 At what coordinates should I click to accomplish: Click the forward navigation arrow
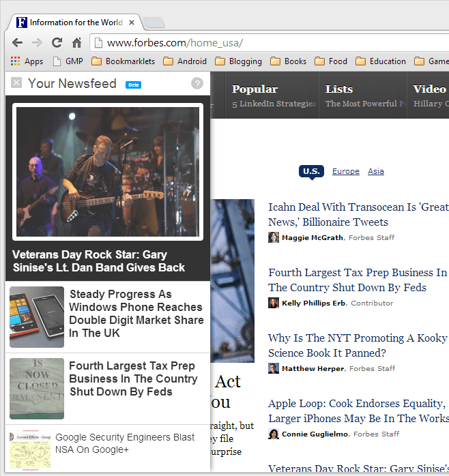point(37,43)
